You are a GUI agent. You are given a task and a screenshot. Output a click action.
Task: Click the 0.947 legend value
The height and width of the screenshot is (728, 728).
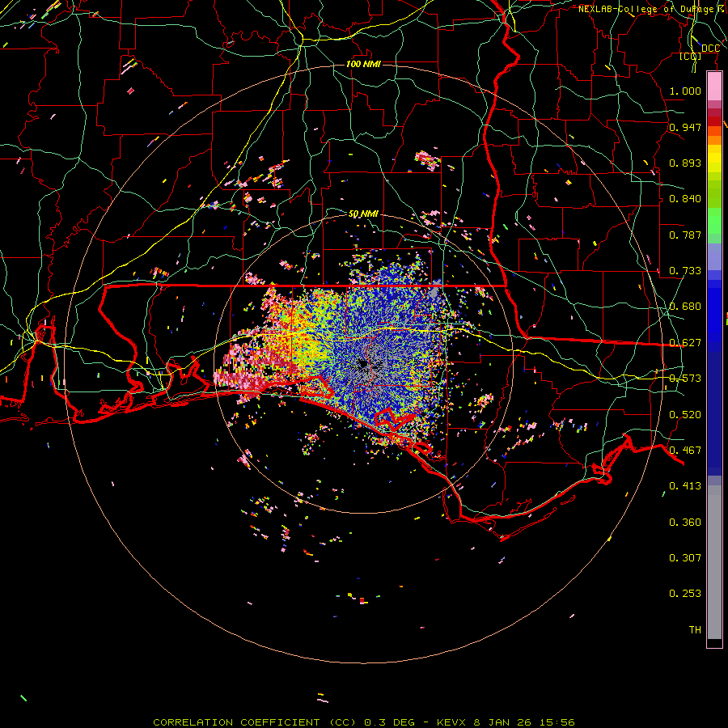pyautogui.click(x=685, y=127)
